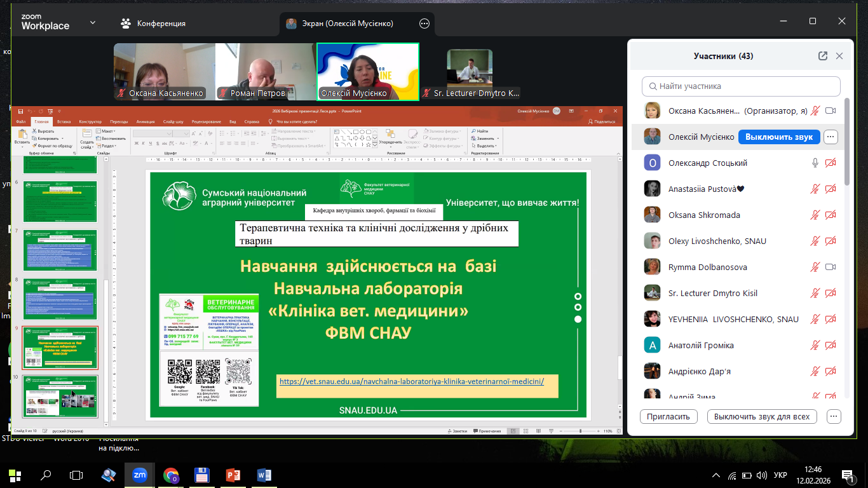Screen dimensions: 868x488
Task: Click the Пригласить button
Action: pyautogui.click(x=668, y=417)
